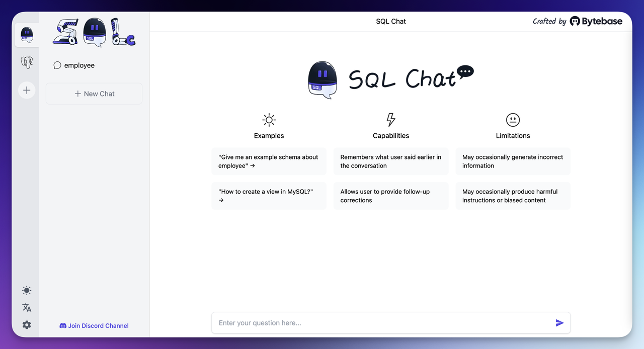The height and width of the screenshot is (349, 644).
Task: Choose the MySQL create view example
Action: (269, 196)
